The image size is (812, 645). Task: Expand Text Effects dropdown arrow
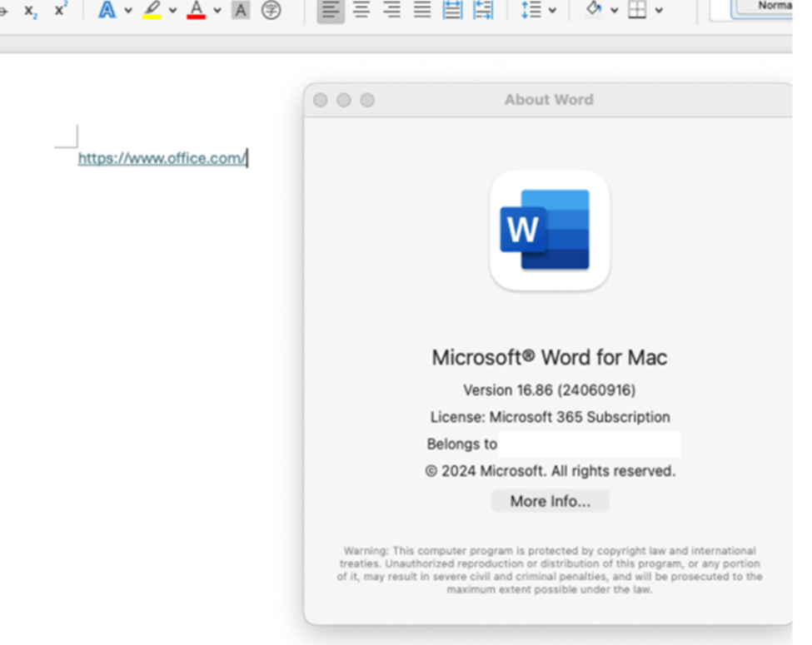[128, 10]
